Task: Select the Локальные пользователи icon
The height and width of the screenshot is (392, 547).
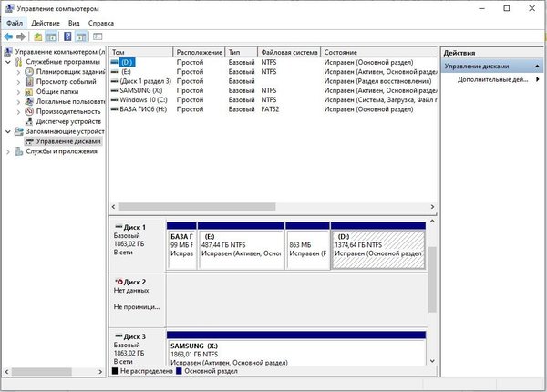Action: (29, 101)
